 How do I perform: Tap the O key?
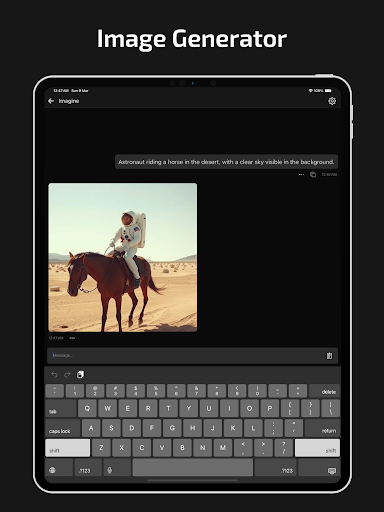pos(249,408)
